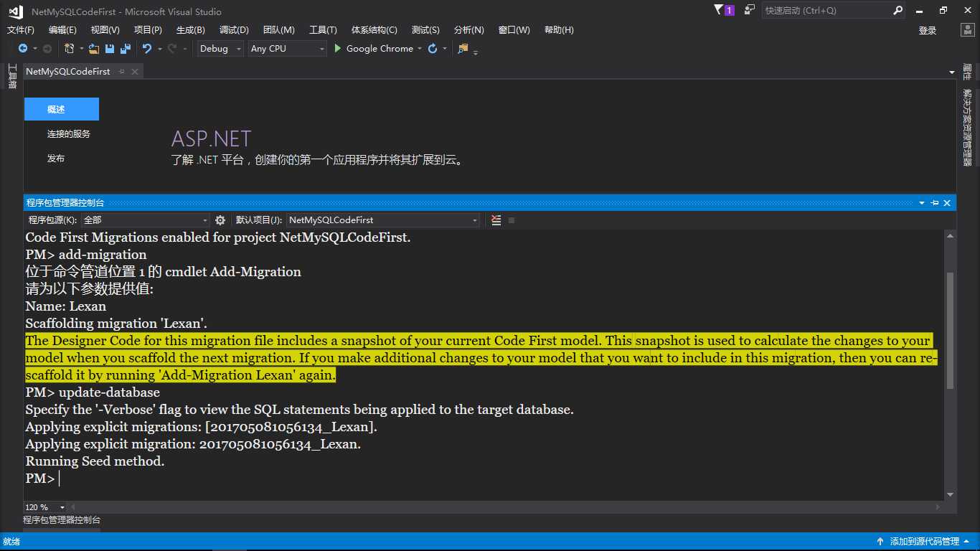Select the 连接的服务 tab
Viewport: 980px width, 551px height.
[69, 133]
